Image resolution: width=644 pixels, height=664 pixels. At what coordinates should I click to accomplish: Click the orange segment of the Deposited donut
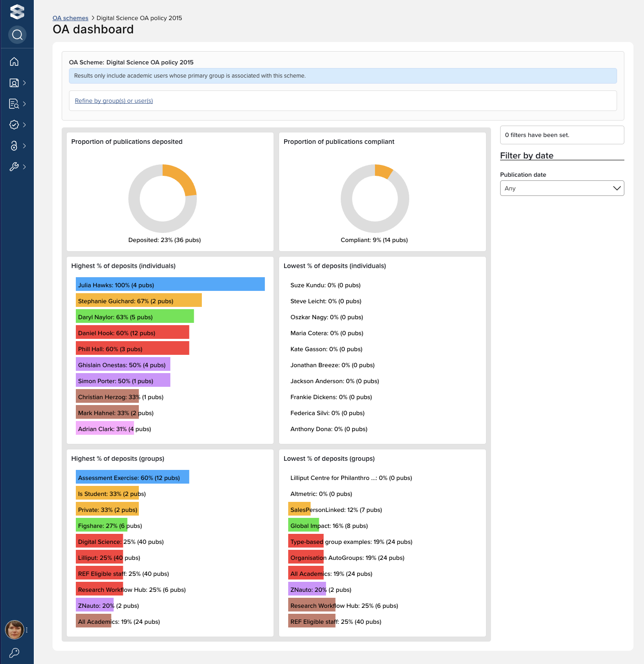coord(183,177)
